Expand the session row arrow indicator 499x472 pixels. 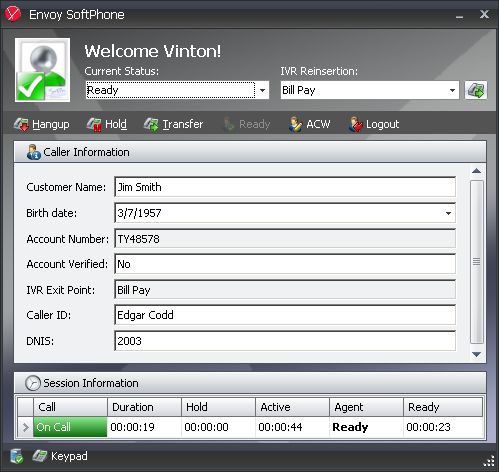click(25, 427)
